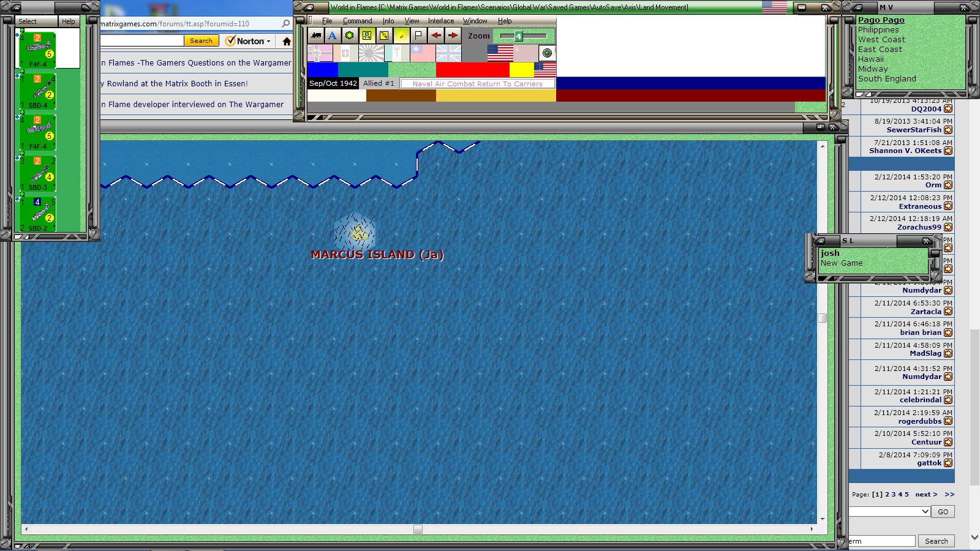
Task: Open forum poster link SewerStarFish
Action: (914, 130)
